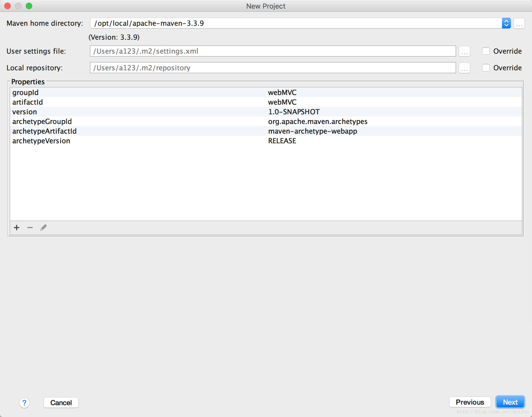This screenshot has width=532, height=417.
Task: Select the archetypeVersion property row
Action: [266, 141]
